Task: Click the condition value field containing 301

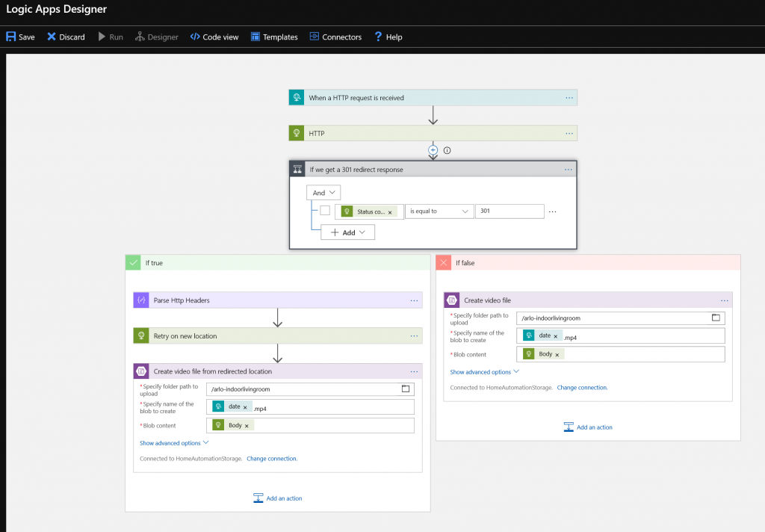Action: click(x=510, y=211)
